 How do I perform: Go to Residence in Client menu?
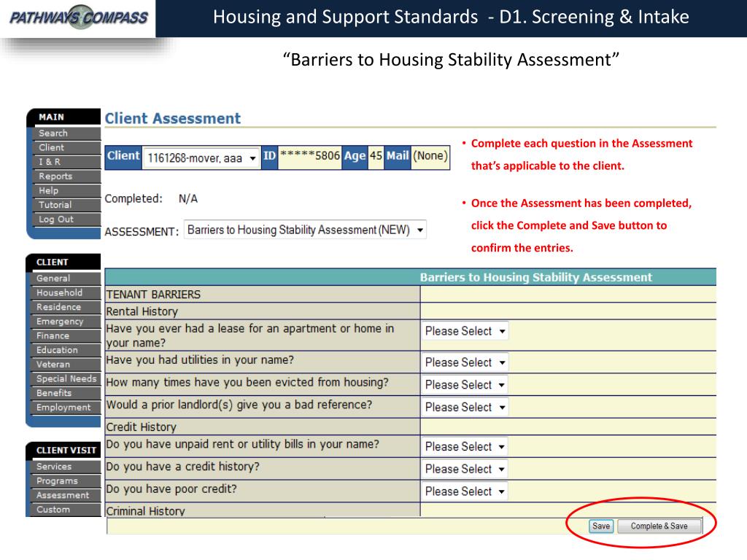(66, 307)
